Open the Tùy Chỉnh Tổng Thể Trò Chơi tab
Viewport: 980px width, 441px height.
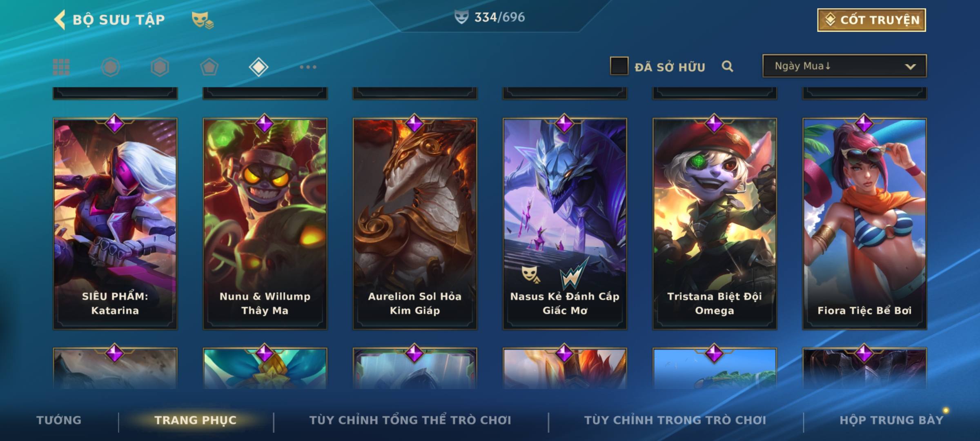(x=410, y=420)
